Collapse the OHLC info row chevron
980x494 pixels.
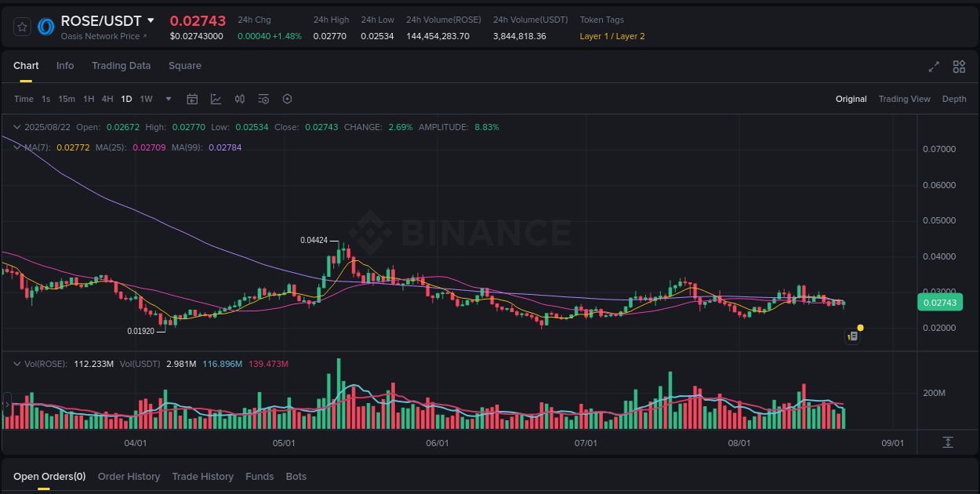point(16,126)
